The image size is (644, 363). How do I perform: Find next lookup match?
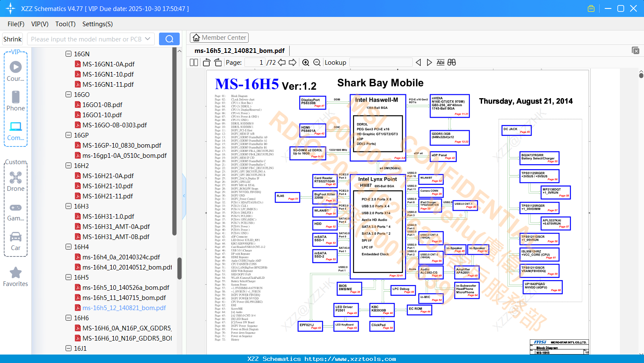pyautogui.click(x=429, y=63)
